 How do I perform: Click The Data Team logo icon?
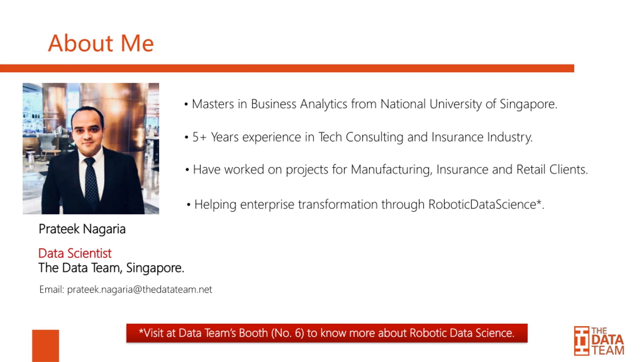click(x=581, y=341)
